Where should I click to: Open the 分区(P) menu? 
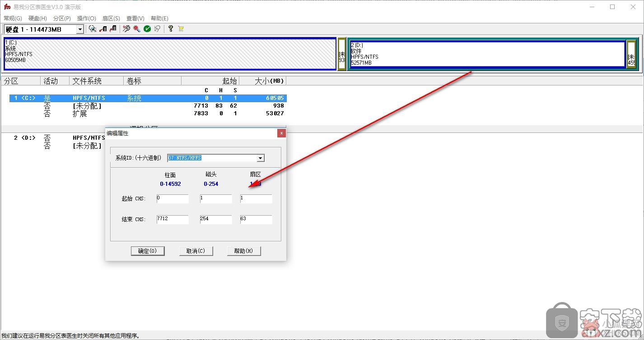click(62, 19)
